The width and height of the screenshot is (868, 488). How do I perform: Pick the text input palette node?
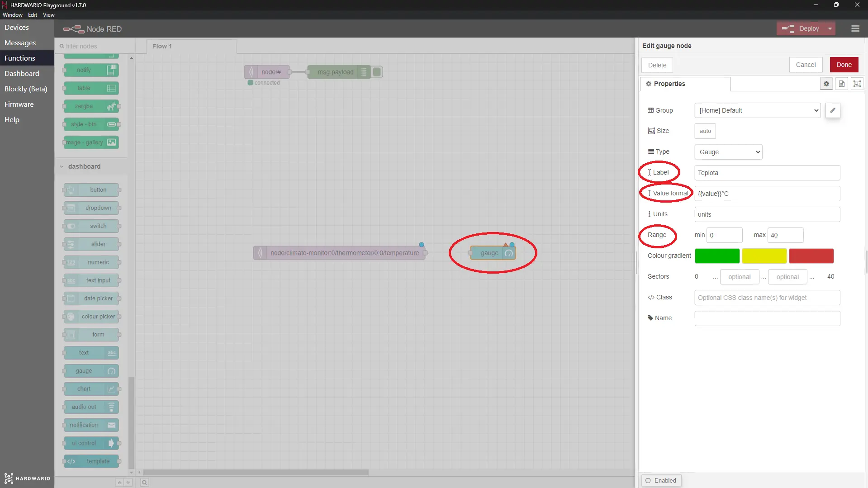point(92,280)
